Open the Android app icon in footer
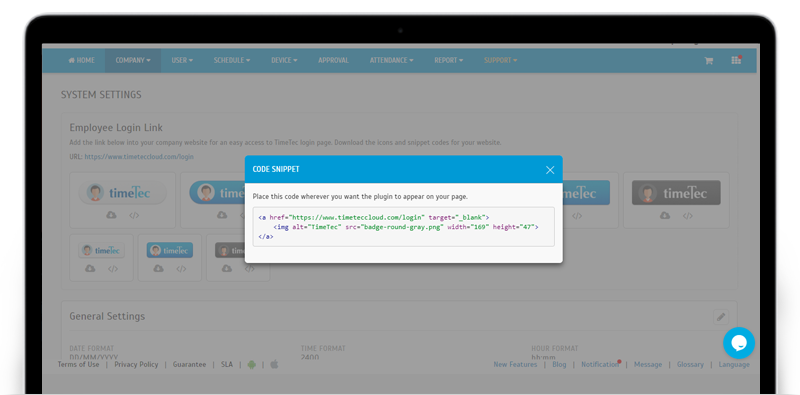The image size is (800, 395). click(x=251, y=364)
